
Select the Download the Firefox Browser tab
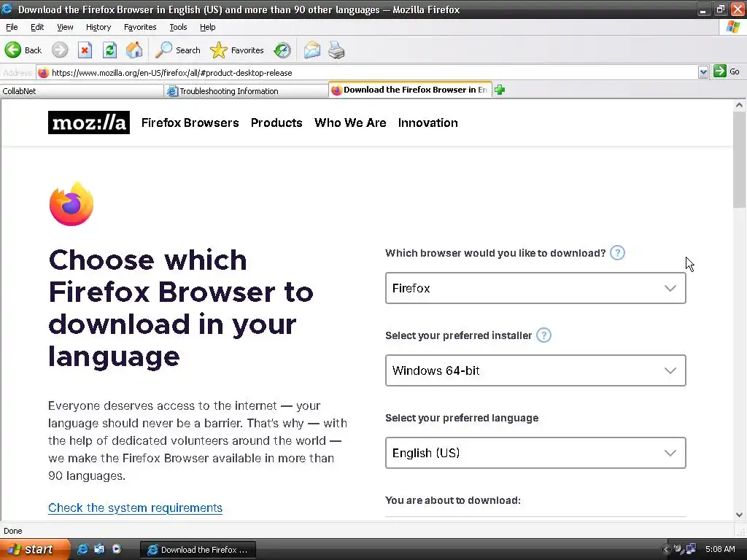410,90
